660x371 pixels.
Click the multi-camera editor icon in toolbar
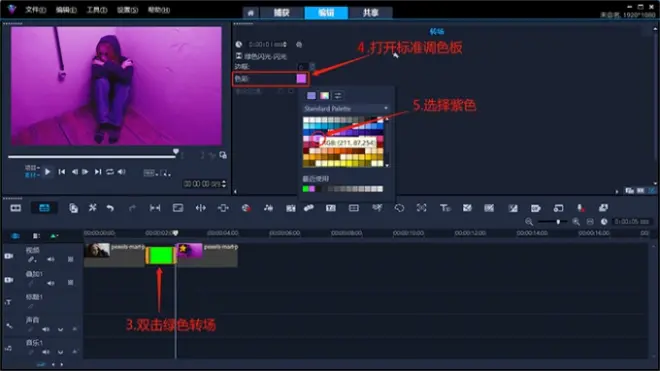[x=354, y=208]
